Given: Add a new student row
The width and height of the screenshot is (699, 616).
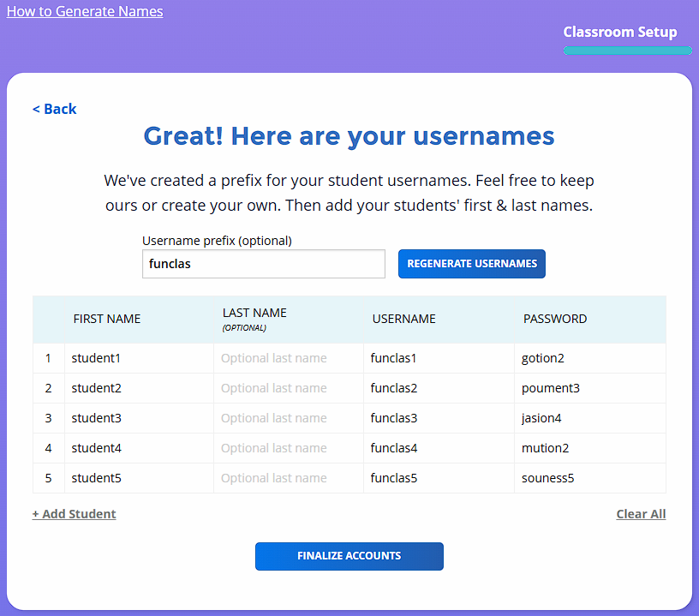Looking at the screenshot, I should (x=75, y=514).
